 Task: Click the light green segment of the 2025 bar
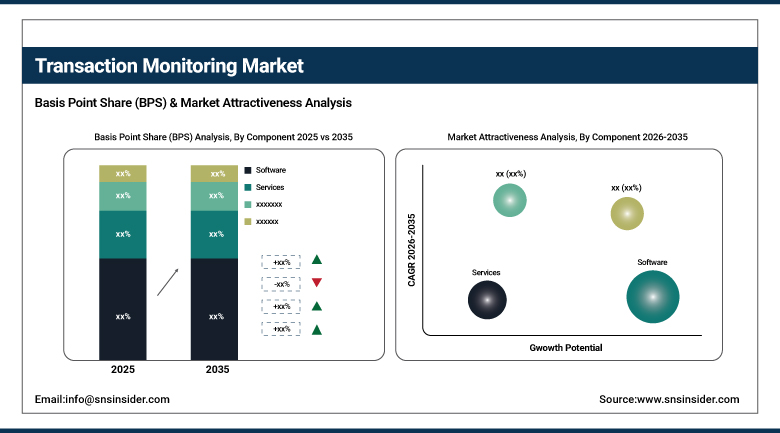(x=123, y=196)
